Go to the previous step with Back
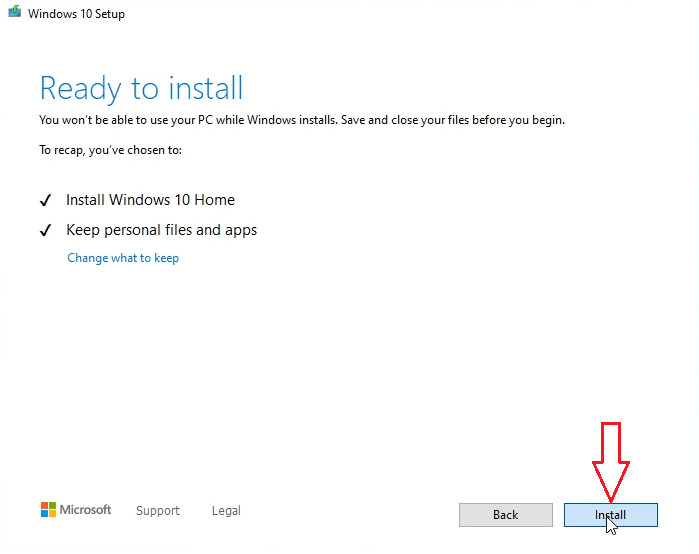The height and width of the screenshot is (554, 699). (506, 515)
